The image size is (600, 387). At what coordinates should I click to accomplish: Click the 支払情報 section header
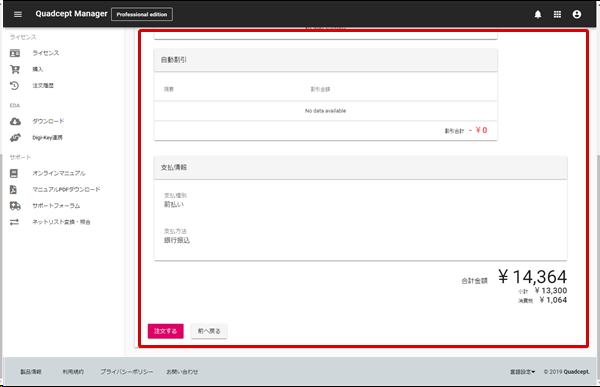360,168
